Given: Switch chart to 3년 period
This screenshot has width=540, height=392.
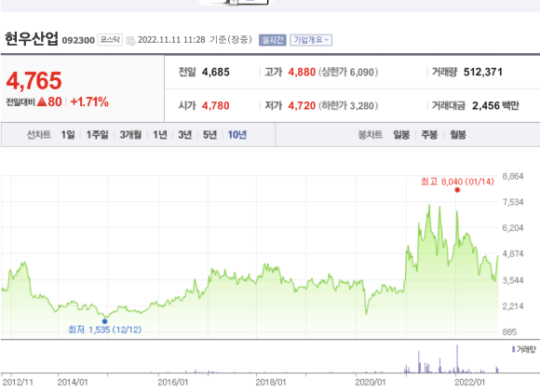Looking at the screenshot, I should (185, 135).
